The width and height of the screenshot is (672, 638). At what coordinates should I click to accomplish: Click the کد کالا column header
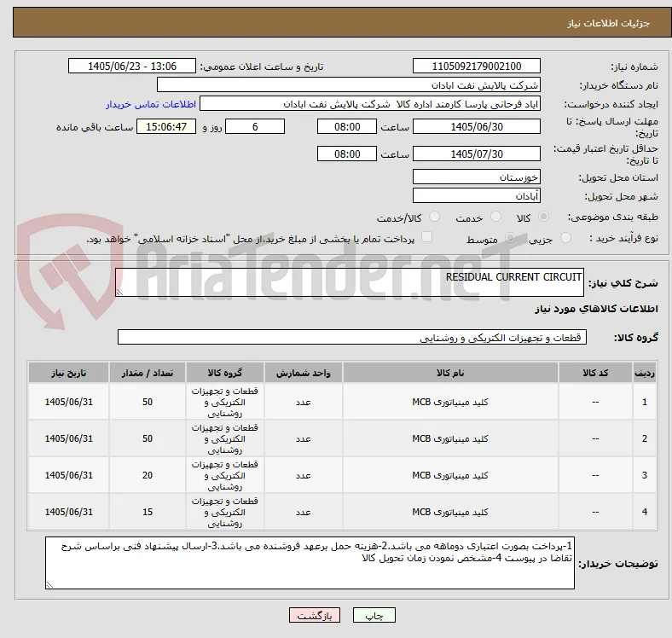tap(595, 373)
